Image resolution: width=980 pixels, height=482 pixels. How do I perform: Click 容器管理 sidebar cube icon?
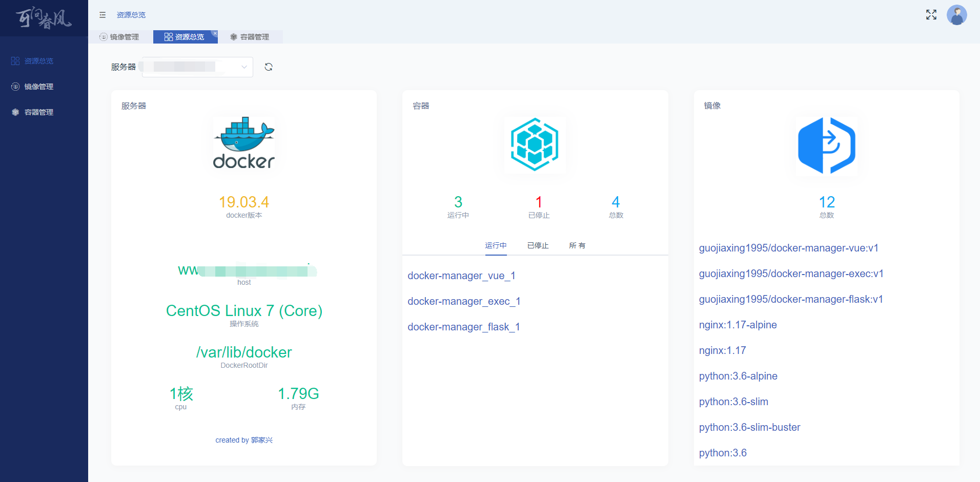[15, 112]
